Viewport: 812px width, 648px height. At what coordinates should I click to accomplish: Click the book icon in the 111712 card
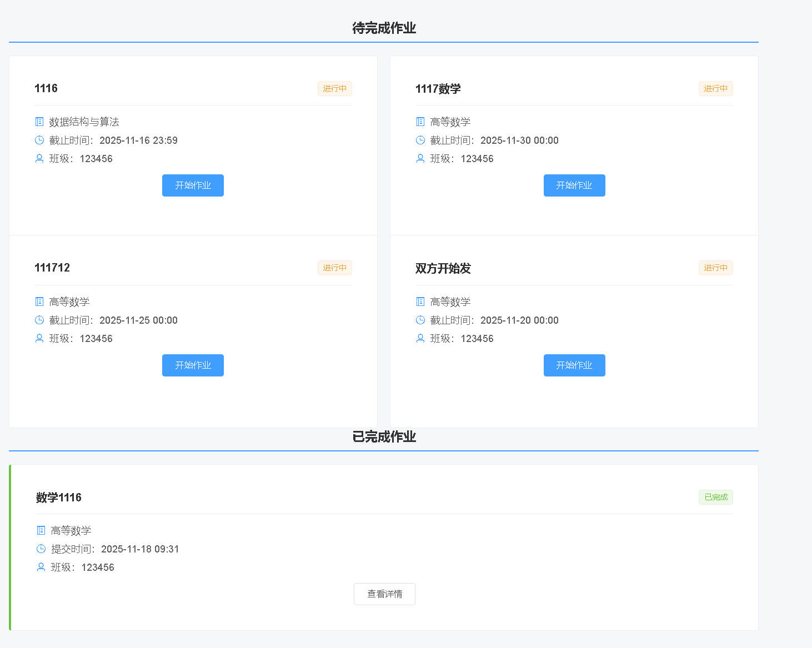(x=39, y=302)
